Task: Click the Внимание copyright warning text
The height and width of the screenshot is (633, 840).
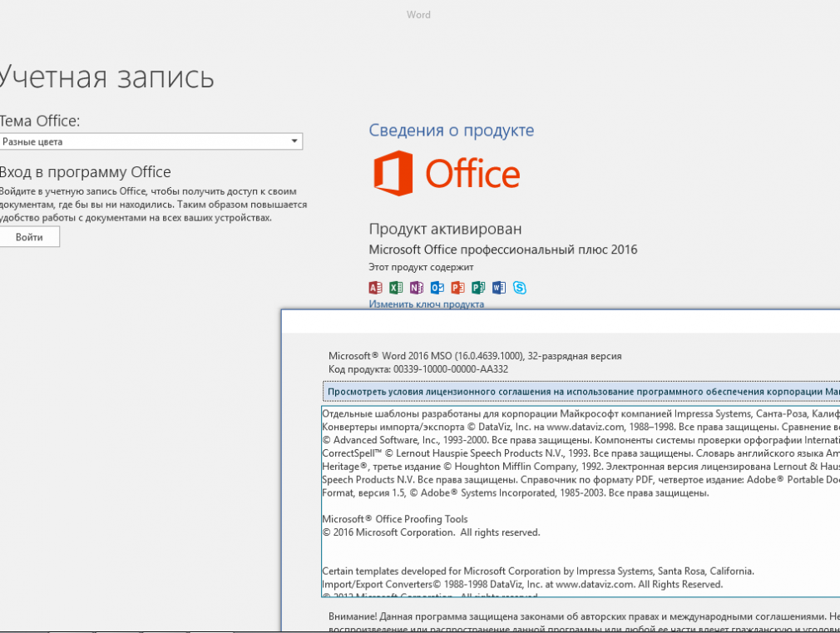Action: 584,621
